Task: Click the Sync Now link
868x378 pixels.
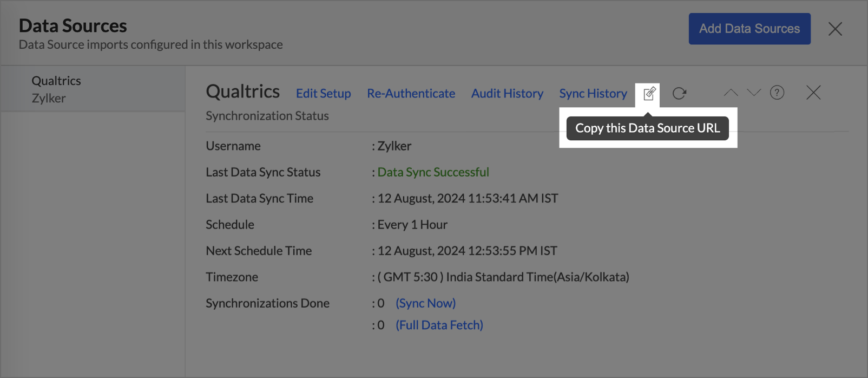Action: click(x=426, y=303)
